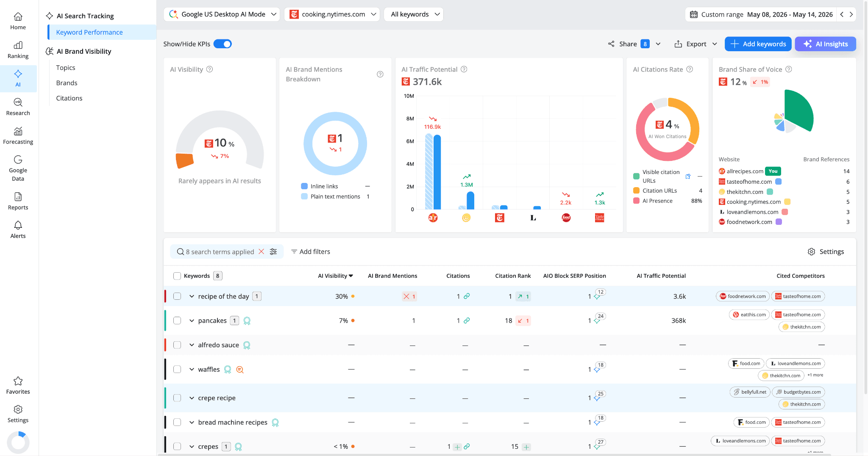
Task: Open the Ranking section icon
Action: tap(18, 45)
